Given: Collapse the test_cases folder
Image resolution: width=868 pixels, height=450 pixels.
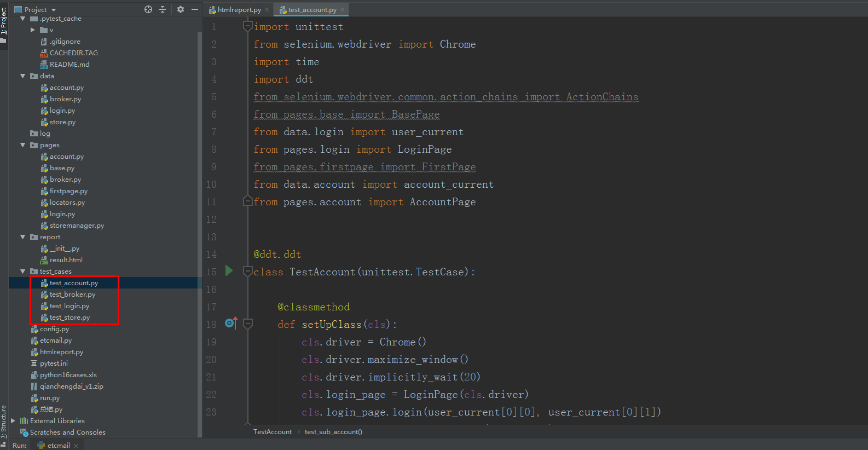Looking at the screenshot, I should (x=23, y=272).
